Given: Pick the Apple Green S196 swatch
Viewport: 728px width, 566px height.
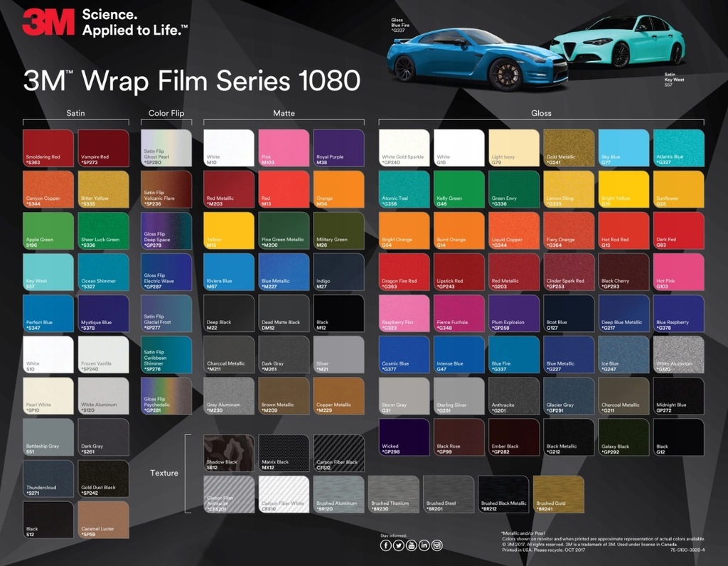Looking at the screenshot, I should [x=48, y=231].
